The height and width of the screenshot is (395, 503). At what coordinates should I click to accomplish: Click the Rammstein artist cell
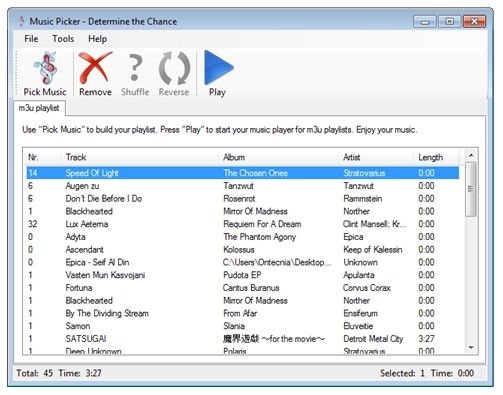coord(363,198)
